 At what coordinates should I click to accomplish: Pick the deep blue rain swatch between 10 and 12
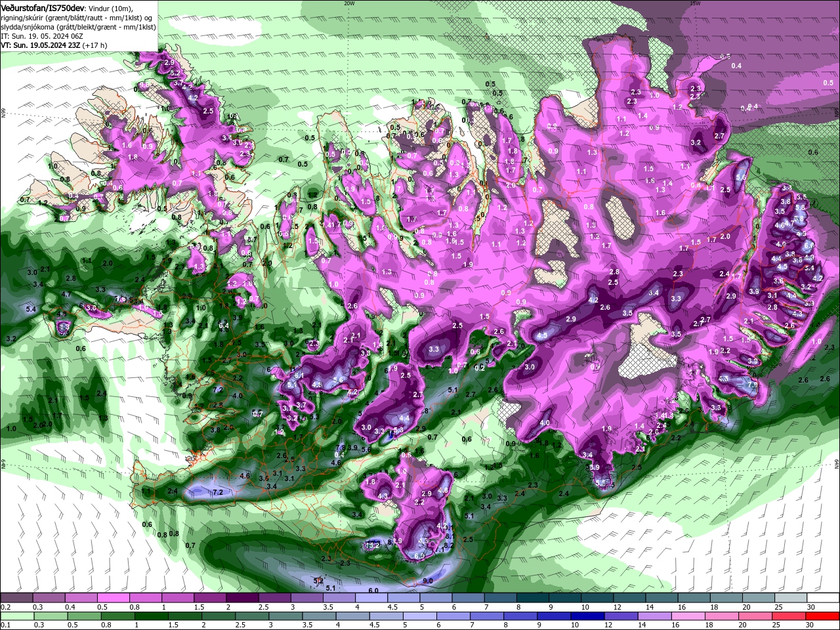[x=588, y=616]
